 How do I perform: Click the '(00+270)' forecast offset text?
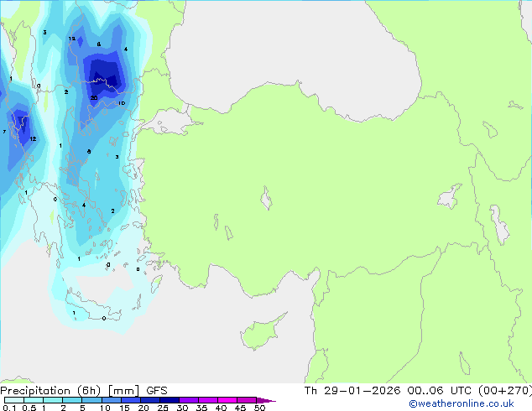coord(505,391)
